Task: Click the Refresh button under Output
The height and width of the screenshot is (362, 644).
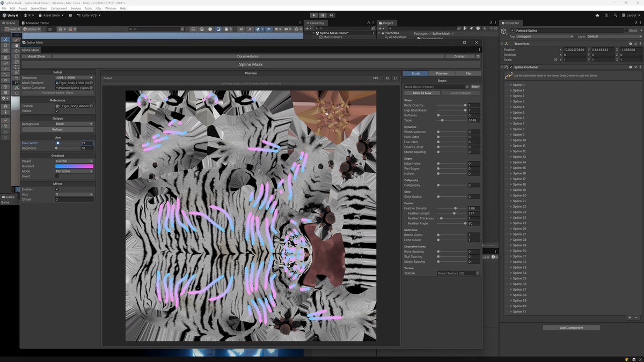Action: pyautogui.click(x=57, y=129)
